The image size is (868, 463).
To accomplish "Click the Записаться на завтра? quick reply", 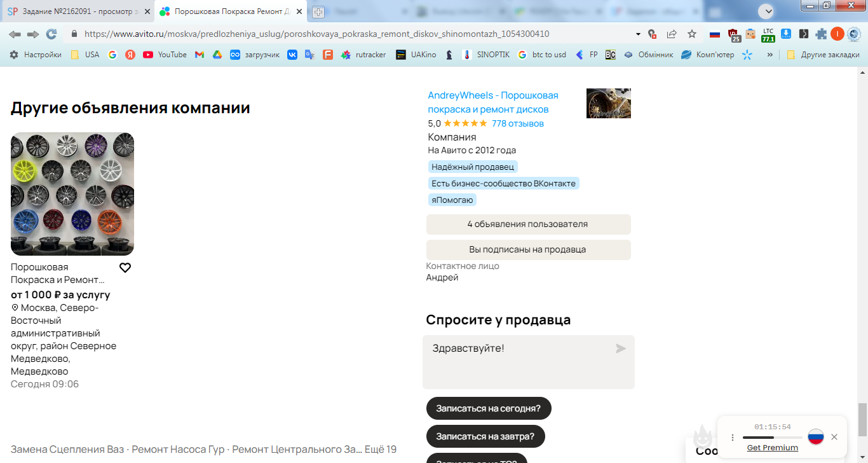I will pyautogui.click(x=485, y=436).
